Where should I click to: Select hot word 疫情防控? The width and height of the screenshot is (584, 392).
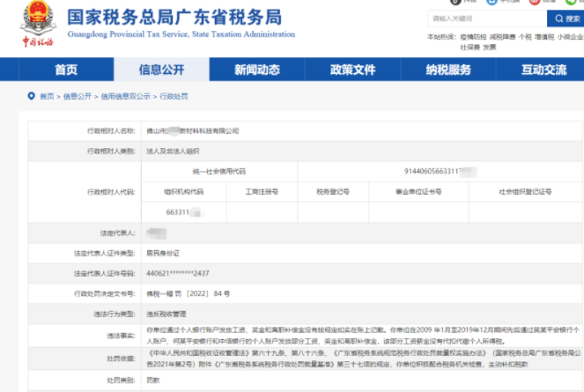pos(473,37)
